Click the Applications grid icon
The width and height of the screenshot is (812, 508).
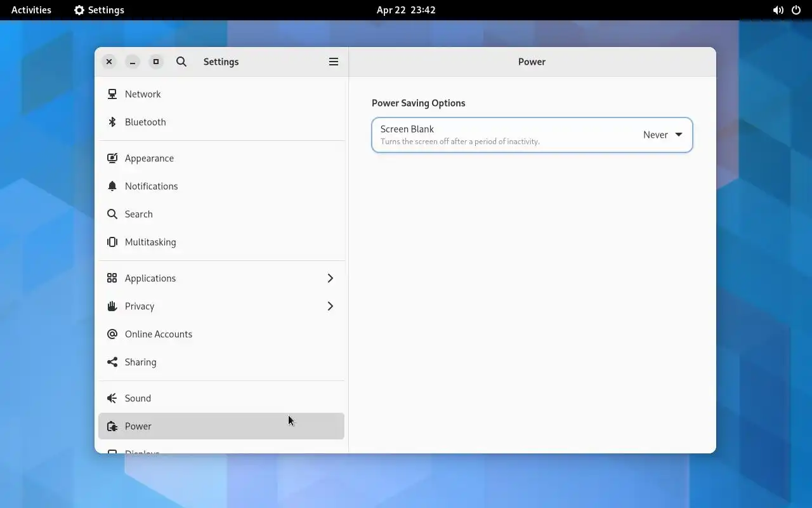112,278
